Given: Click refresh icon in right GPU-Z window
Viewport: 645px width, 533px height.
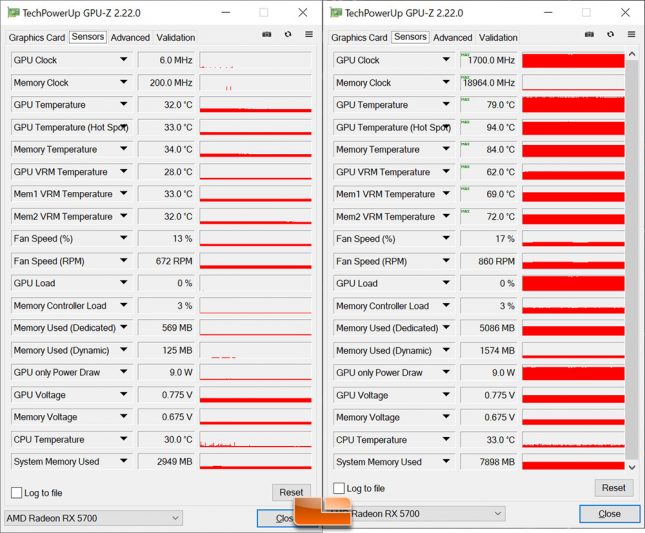Looking at the screenshot, I should point(610,34).
